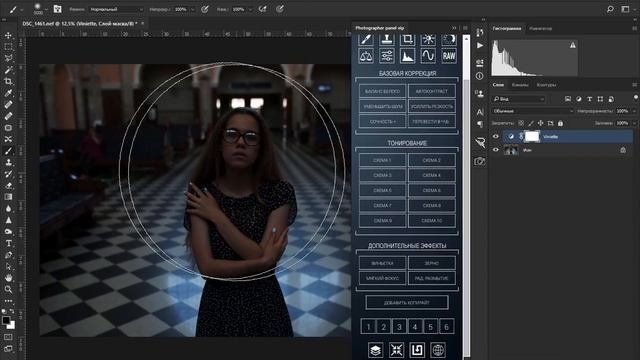Collapse Photographer panel double-arrow
The image size is (640, 360).
[x=454, y=28]
